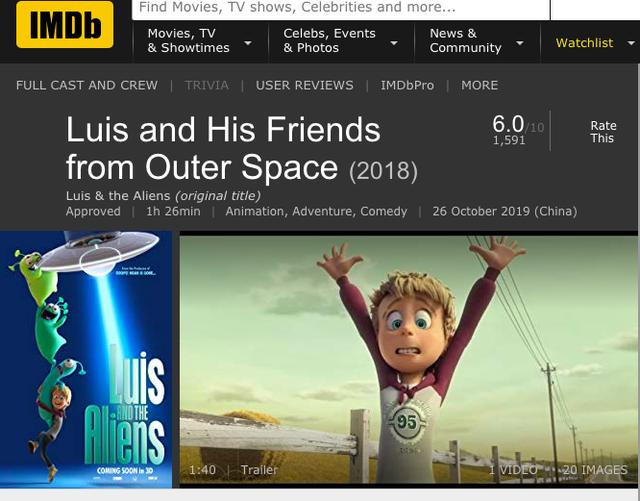The width and height of the screenshot is (640, 501).
Task: Expand the Celebs, Events & Photos arrow
Action: point(394,43)
